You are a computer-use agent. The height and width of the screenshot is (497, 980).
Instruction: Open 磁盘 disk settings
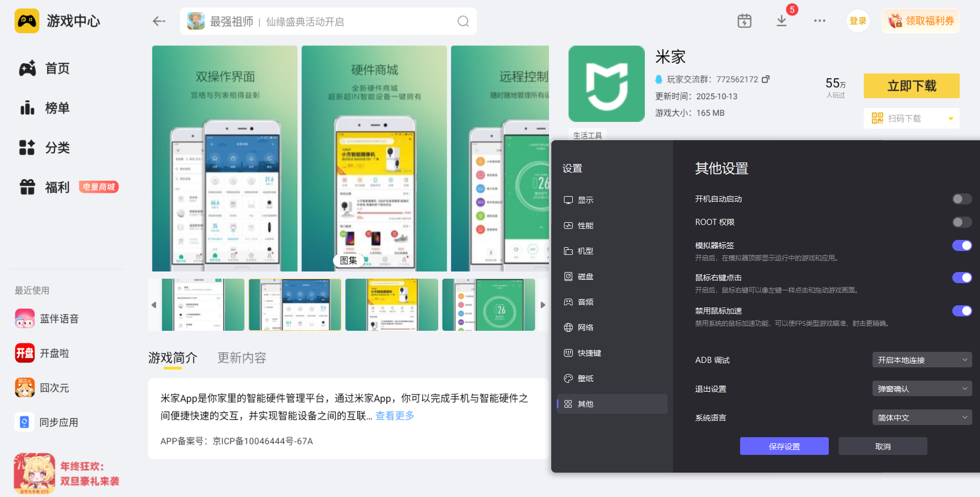tap(612, 276)
